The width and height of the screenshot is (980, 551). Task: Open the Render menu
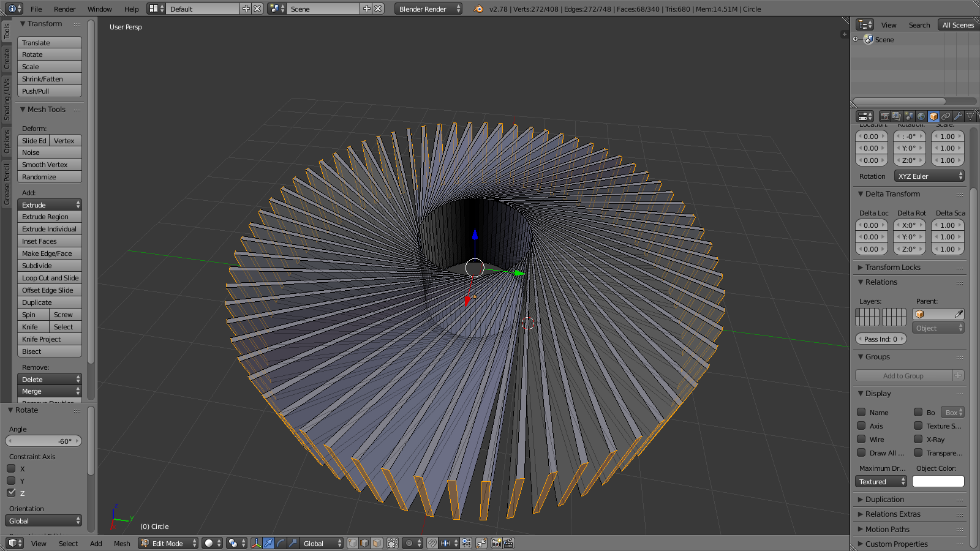tap(64, 9)
